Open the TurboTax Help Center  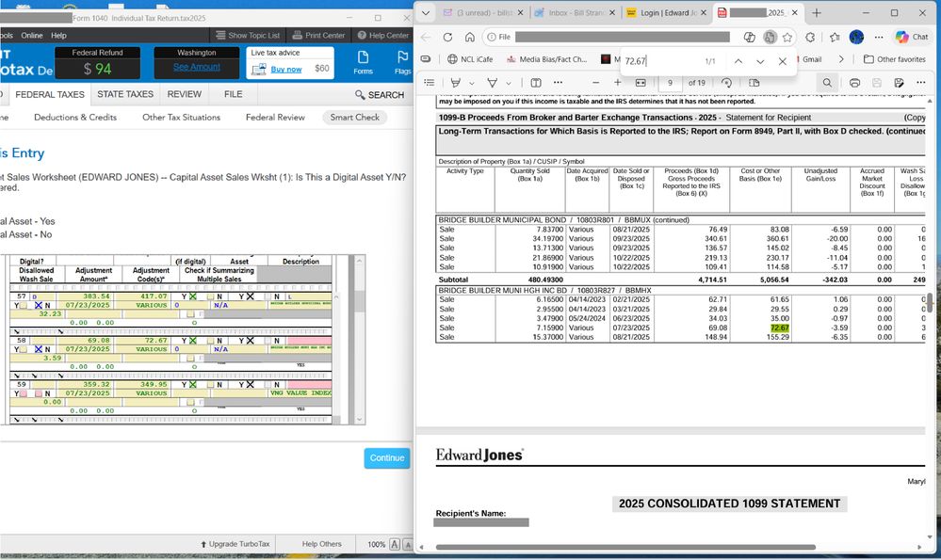coord(382,36)
